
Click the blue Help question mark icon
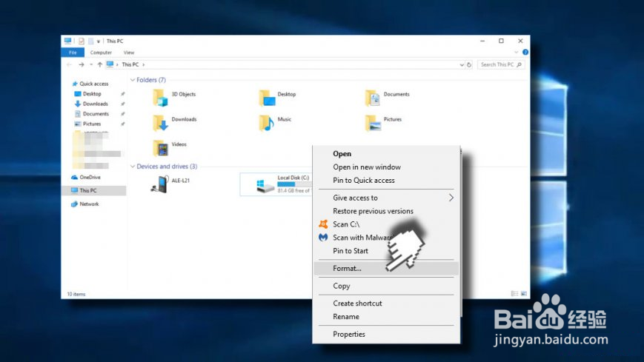point(525,52)
